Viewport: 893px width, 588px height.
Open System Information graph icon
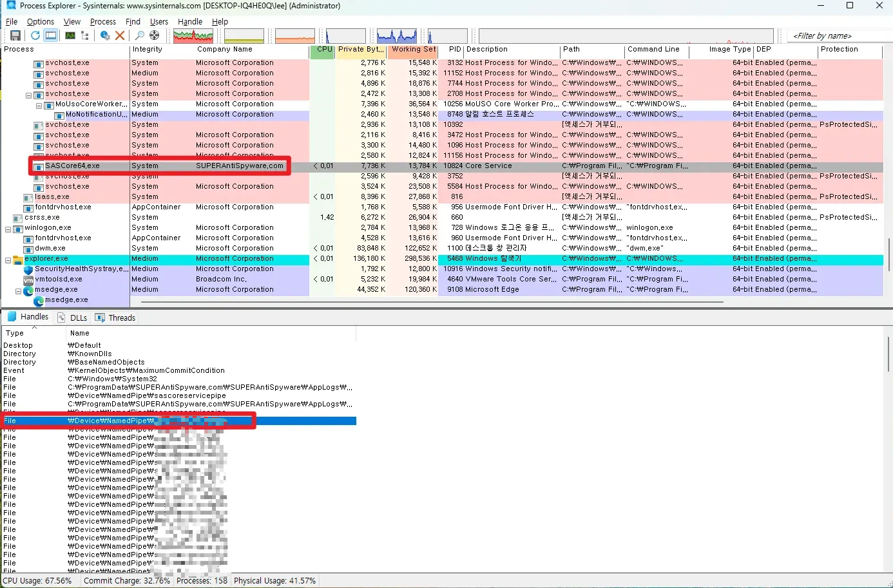70,35
